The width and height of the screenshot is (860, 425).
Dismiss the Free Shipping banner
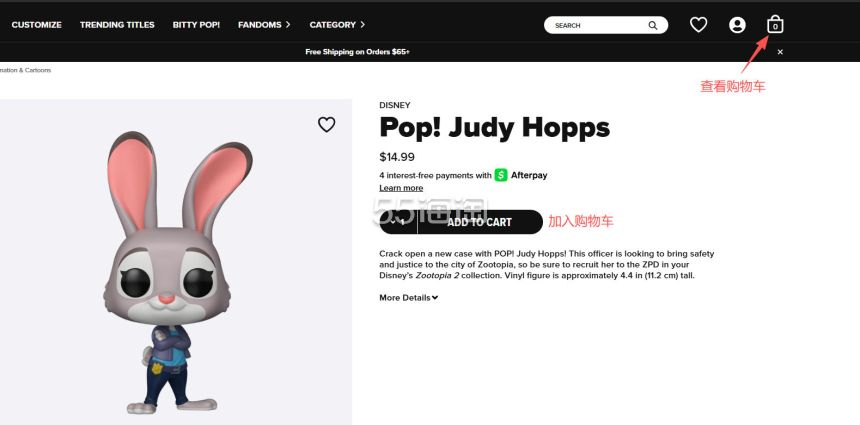point(780,52)
